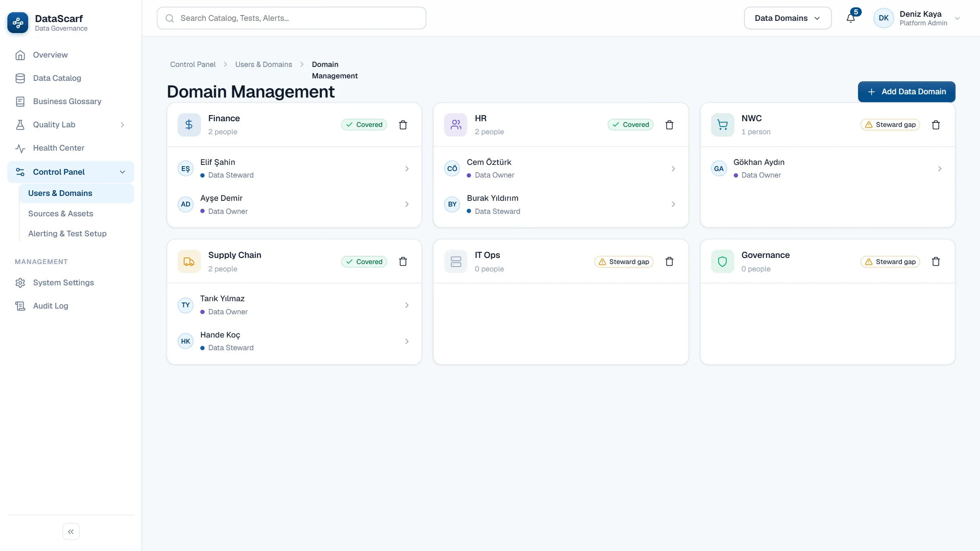Collapse the Control Panel menu chevron
The image size is (980, 551).
122,172
